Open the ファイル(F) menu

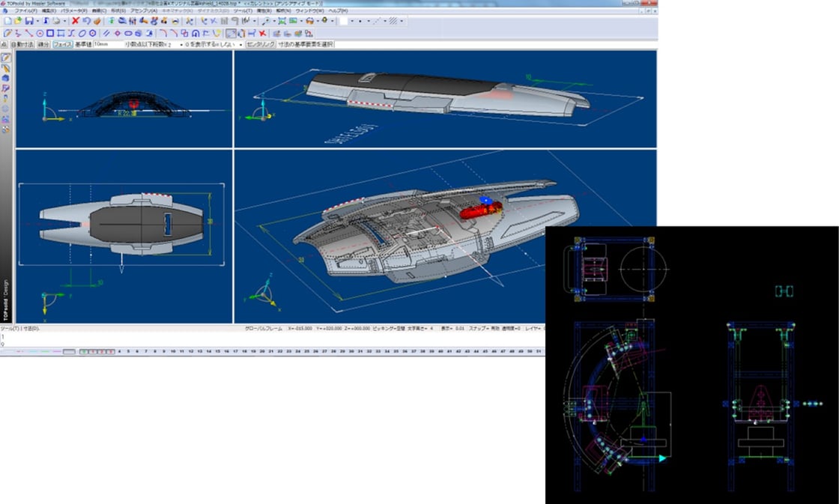(25, 11)
